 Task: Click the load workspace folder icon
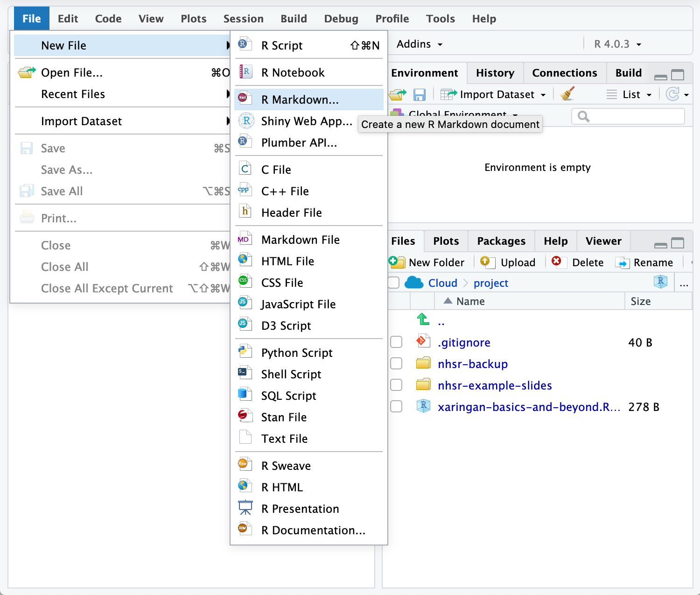point(398,95)
